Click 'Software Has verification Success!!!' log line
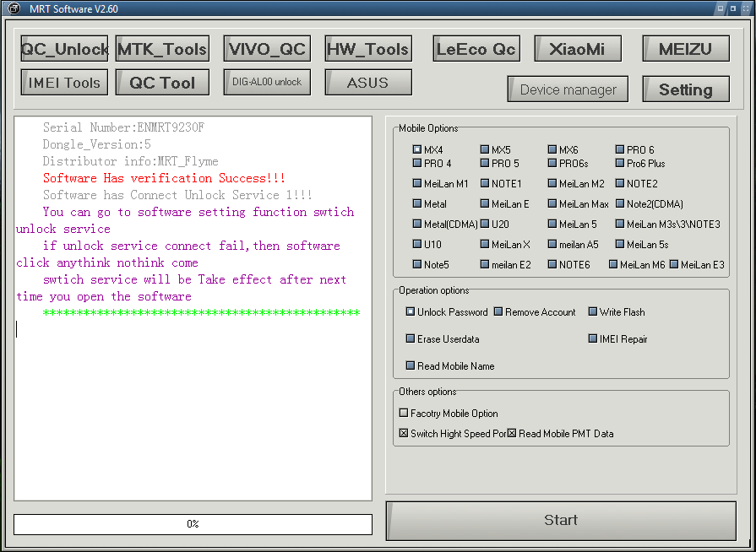The width and height of the screenshot is (756, 552). click(x=164, y=178)
